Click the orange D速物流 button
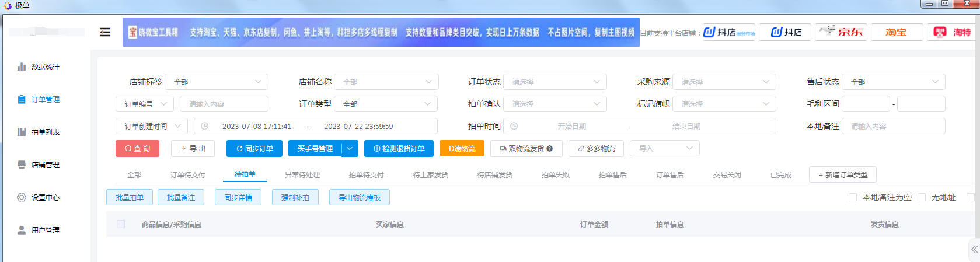Image resolution: width=980 pixels, height=262 pixels. [462, 149]
